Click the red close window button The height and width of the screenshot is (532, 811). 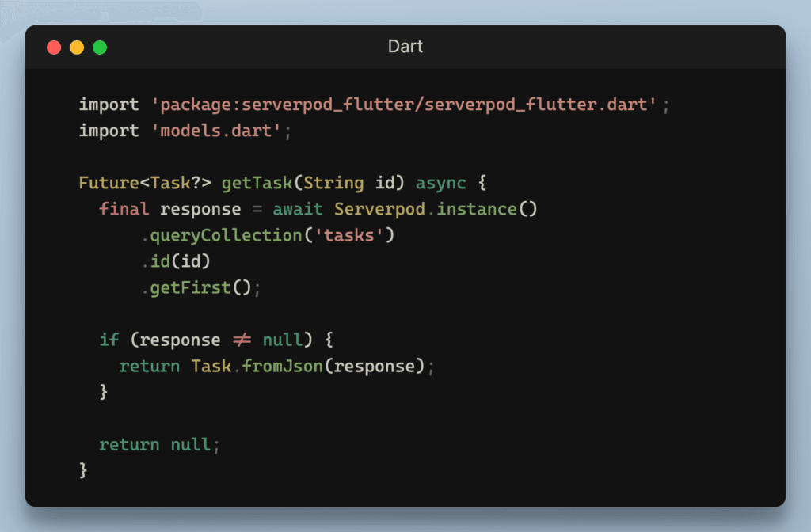coord(54,47)
